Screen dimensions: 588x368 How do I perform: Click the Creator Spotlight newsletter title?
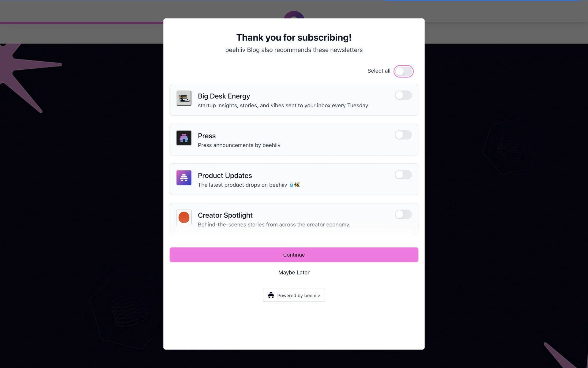click(225, 215)
